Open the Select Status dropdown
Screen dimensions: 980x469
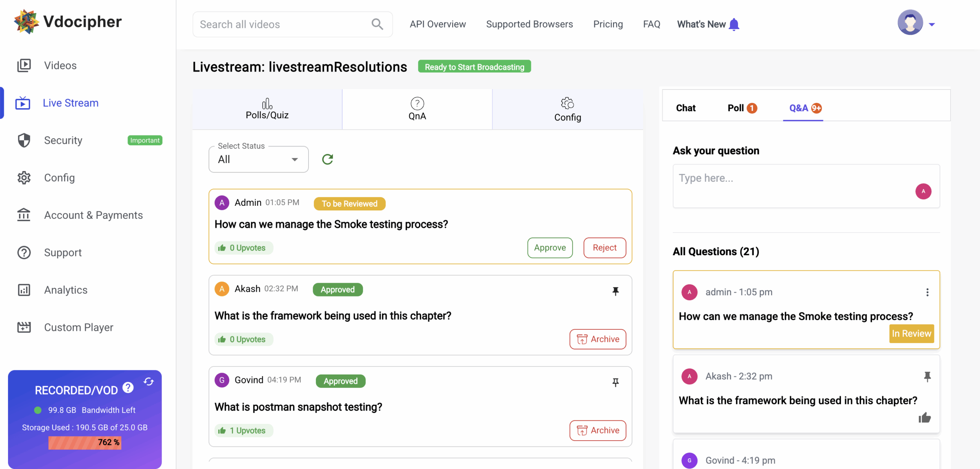pos(258,159)
